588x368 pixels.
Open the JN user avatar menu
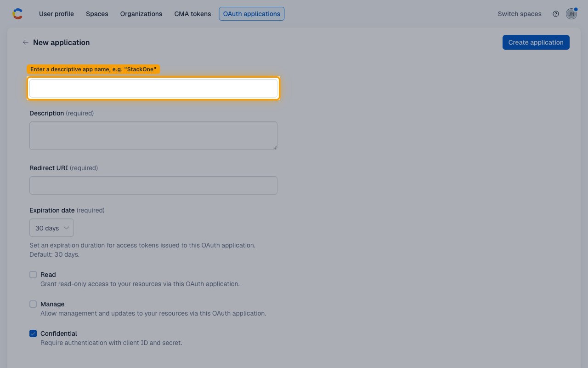(571, 14)
